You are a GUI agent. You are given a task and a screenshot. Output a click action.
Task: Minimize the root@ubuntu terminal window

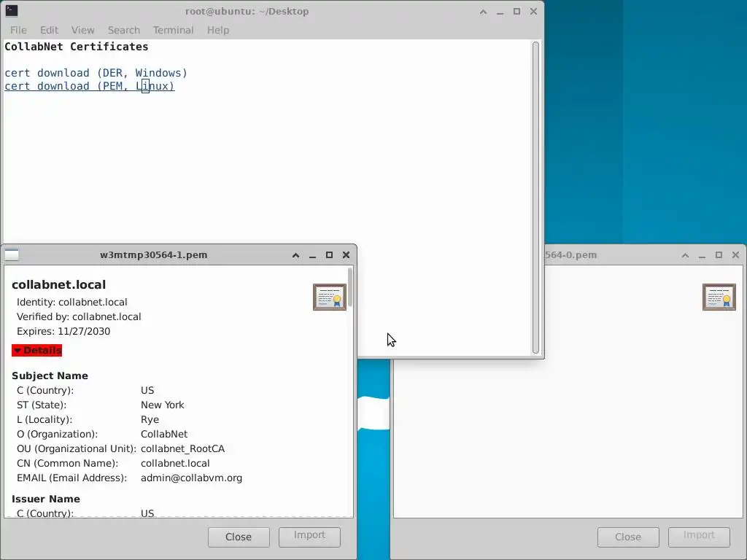[x=500, y=12]
